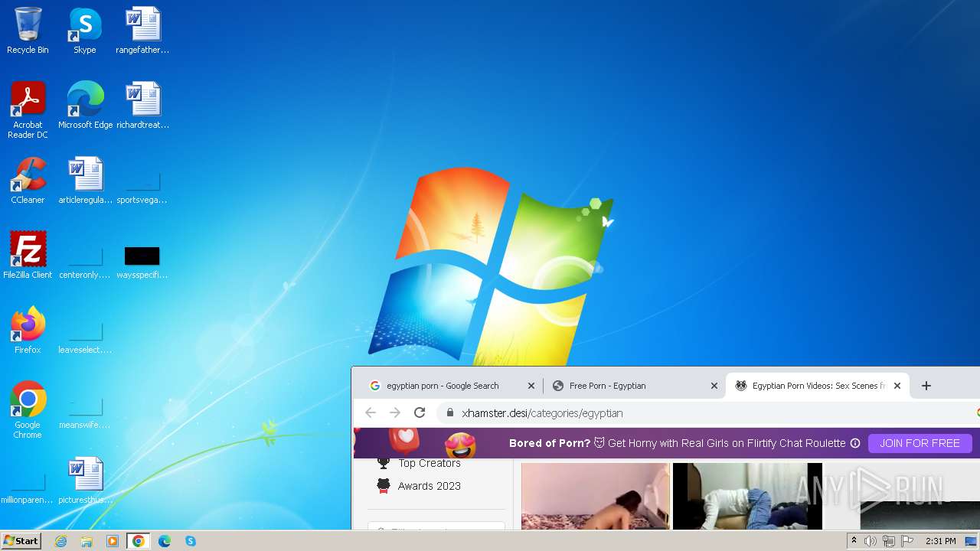Open the ad info icon in banner
Viewport: 980px width, 551px height.
[x=855, y=443]
